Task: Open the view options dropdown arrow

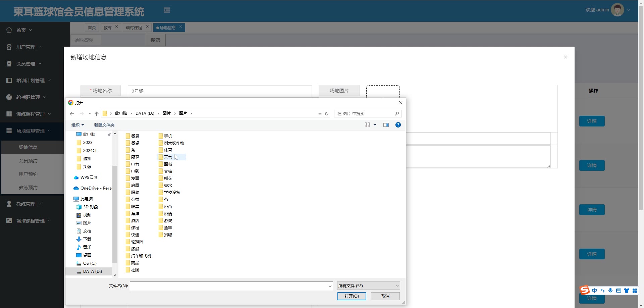Action: (375, 125)
